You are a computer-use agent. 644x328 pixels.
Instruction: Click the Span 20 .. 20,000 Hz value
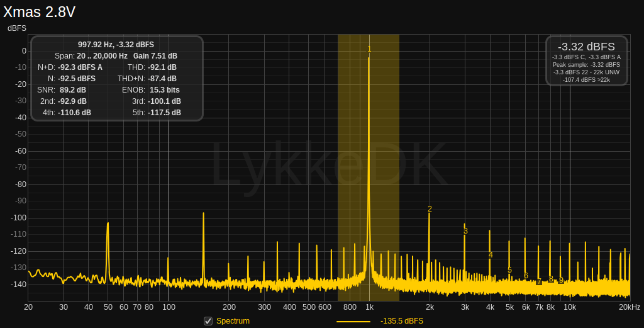point(103,56)
